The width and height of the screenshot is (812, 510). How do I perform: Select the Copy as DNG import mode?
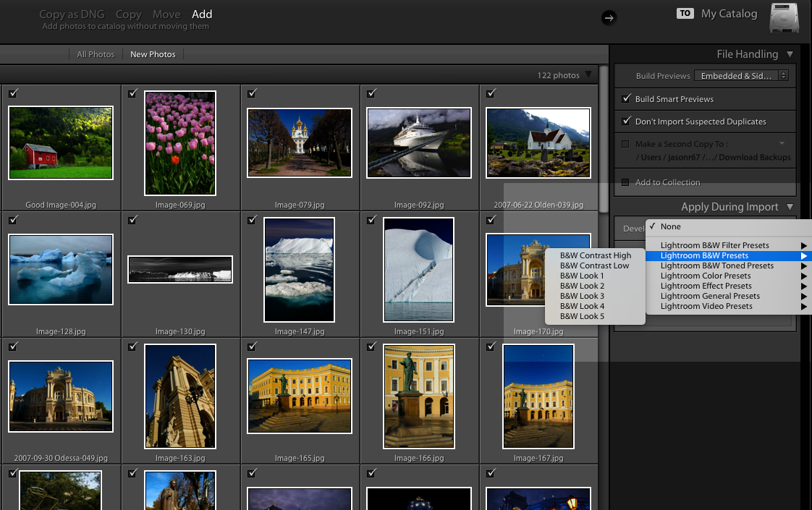click(72, 14)
